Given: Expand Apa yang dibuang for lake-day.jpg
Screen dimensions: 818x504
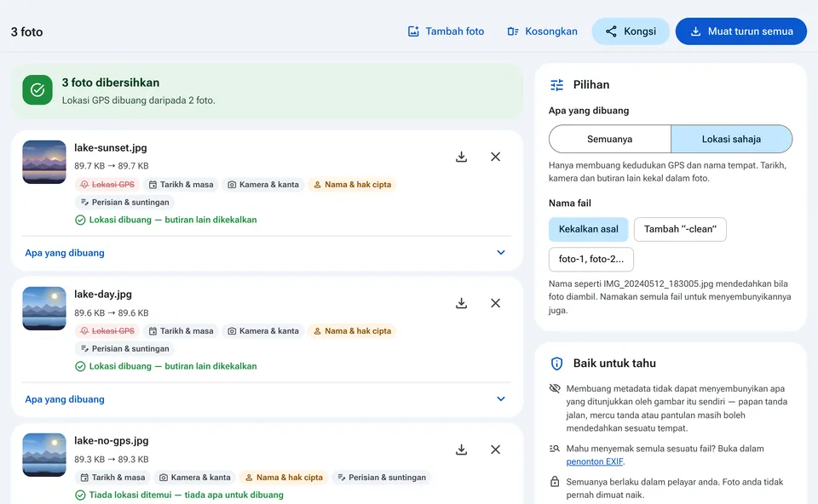Looking at the screenshot, I should 267,399.
